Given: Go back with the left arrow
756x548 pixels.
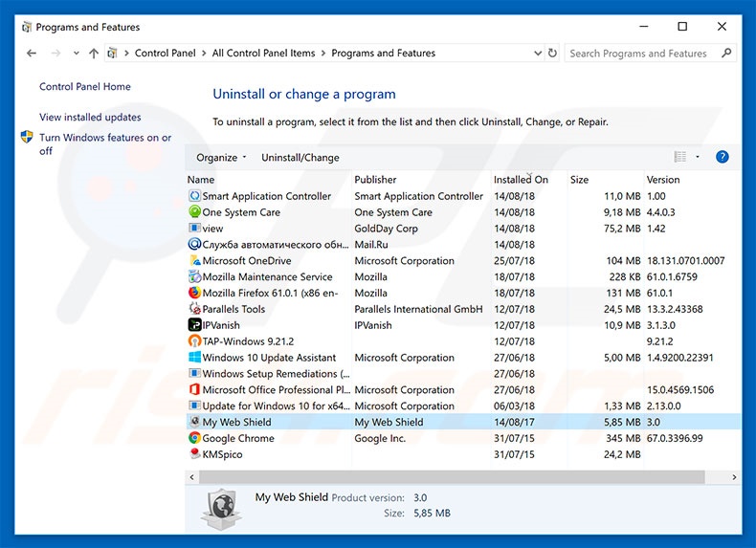Looking at the screenshot, I should coord(32,53).
